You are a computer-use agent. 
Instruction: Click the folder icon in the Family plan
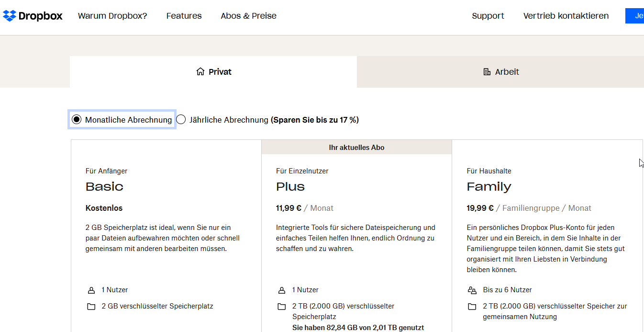click(472, 307)
